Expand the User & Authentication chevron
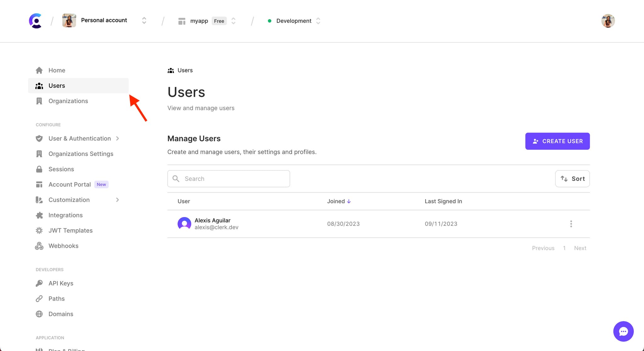This screenshot has height=351, width=644. coord(118,138)
